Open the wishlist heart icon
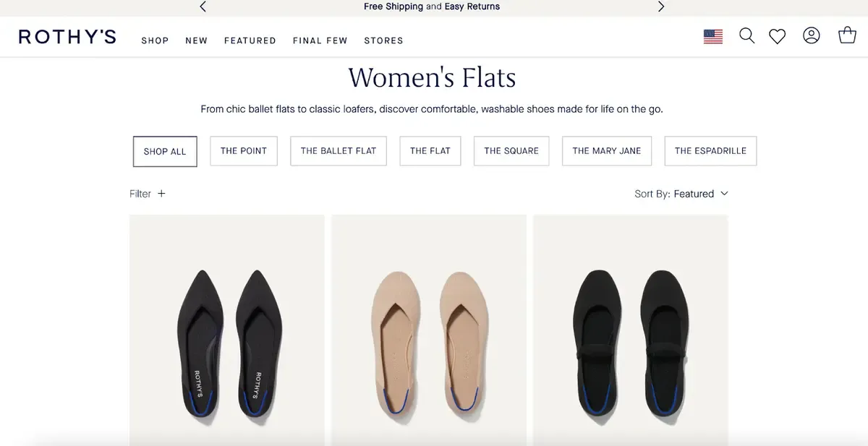This screenshot has width=868, height=446. click(x=778, y=35)
